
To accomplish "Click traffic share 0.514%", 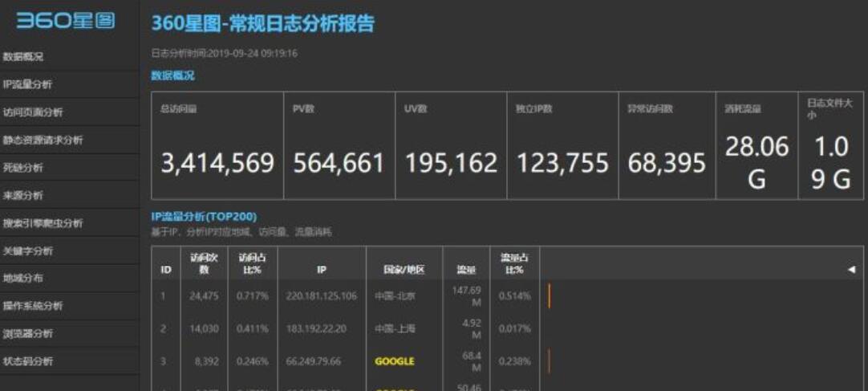I will coord(515,295).
